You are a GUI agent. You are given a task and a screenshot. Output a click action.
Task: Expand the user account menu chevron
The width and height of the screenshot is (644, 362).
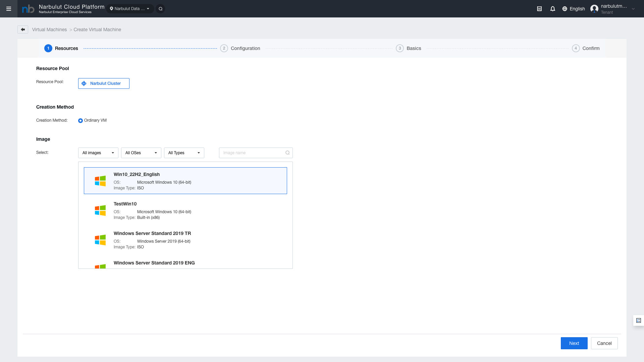click(633, 9)
